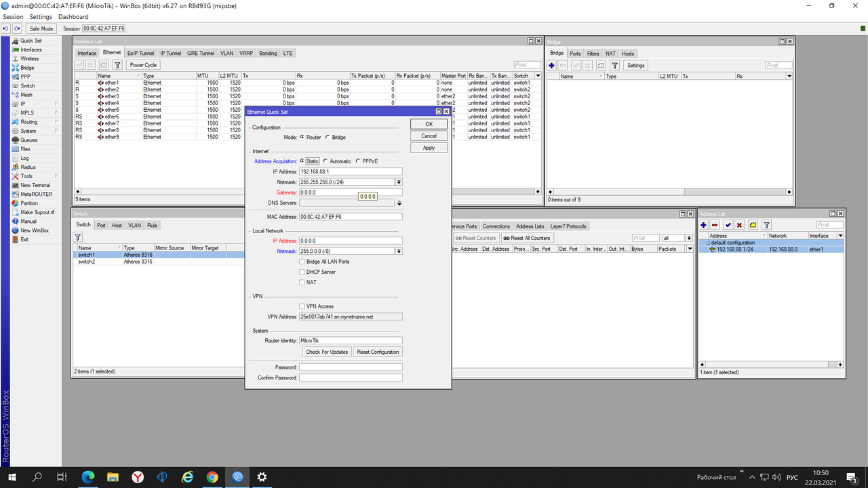Screen dimensions: 868x488
Task: Enable the DHCP Server checkbox
Action: tap(302, 272)
